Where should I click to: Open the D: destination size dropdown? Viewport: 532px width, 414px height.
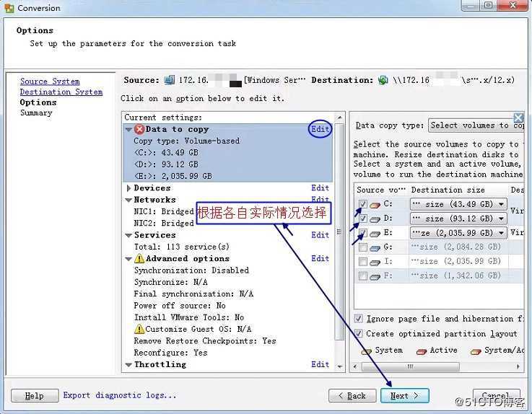[458, 219]
